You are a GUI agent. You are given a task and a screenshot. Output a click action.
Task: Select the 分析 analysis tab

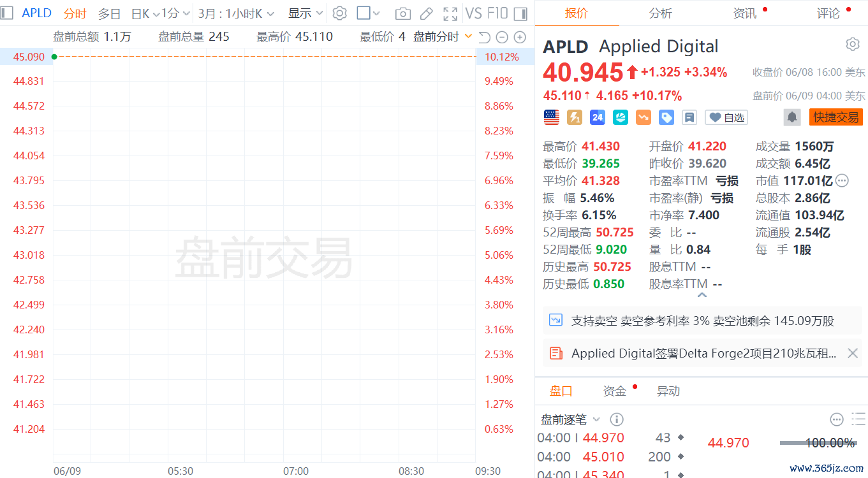(x=661, y=13)
